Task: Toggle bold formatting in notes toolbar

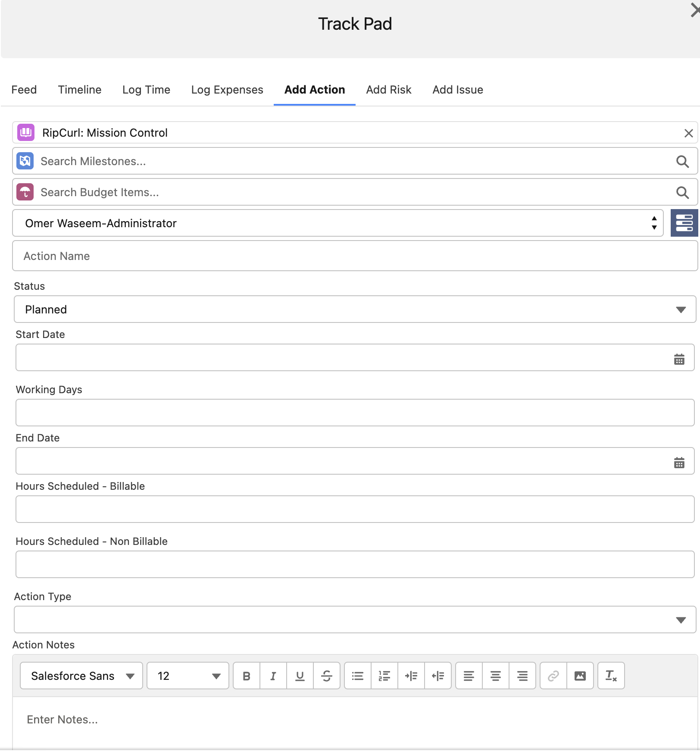Action: [247, 676]
